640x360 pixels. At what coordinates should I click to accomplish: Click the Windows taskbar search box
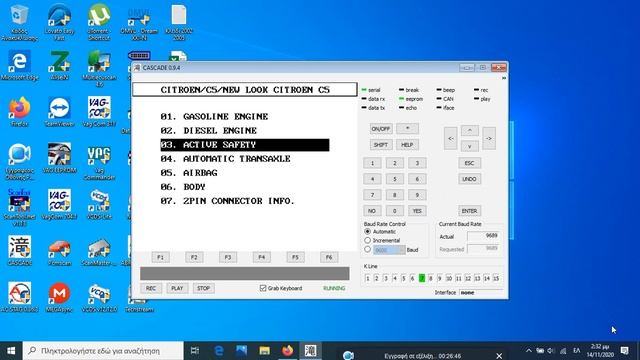point(103,351)
